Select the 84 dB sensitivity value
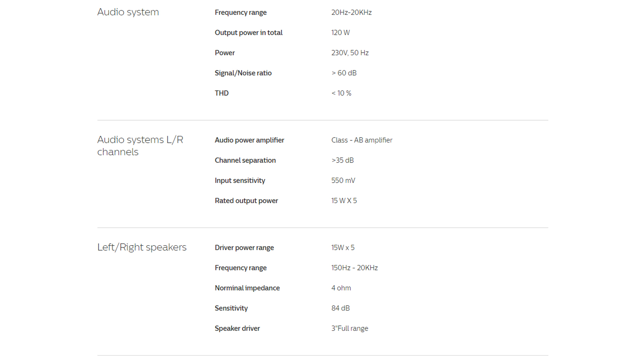This screenshot has width=644, height=362. coord(340,308)
